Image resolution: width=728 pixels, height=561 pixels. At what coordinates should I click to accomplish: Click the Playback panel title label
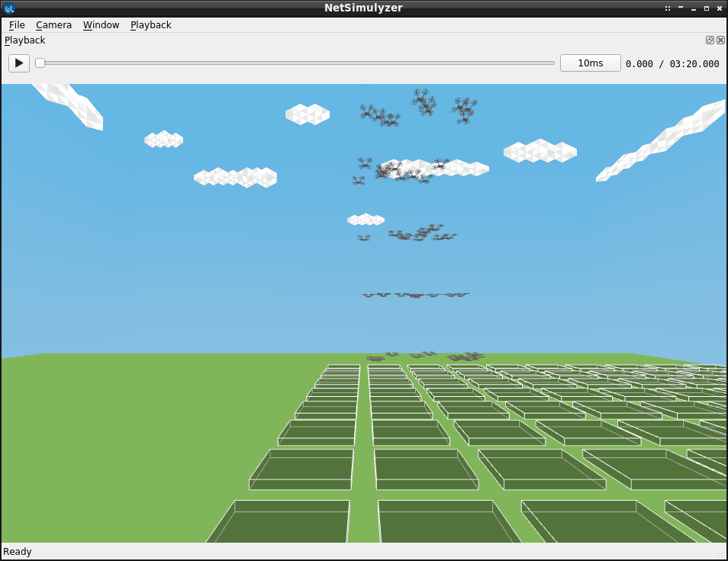(25, 40)
